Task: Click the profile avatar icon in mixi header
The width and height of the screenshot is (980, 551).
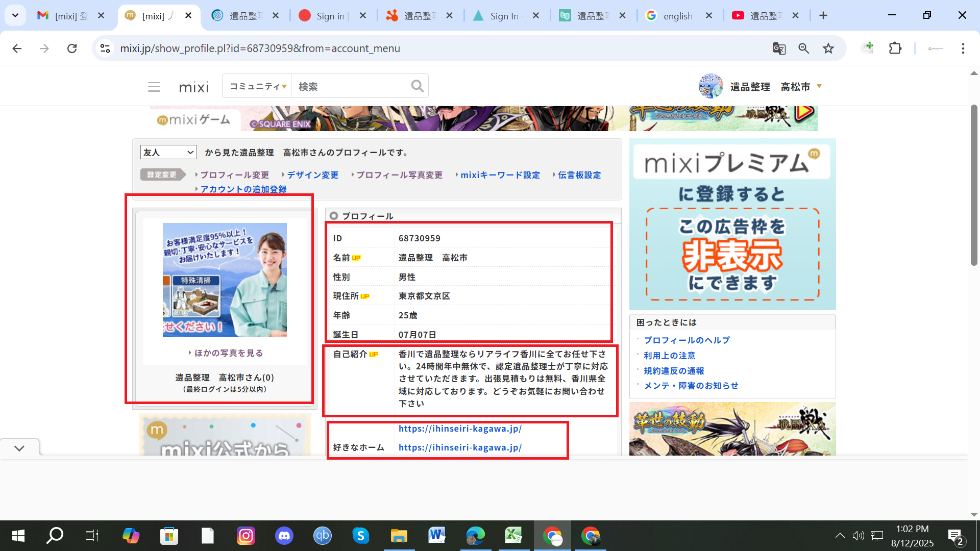Action: pyautogui.click(x=710, y=86)
